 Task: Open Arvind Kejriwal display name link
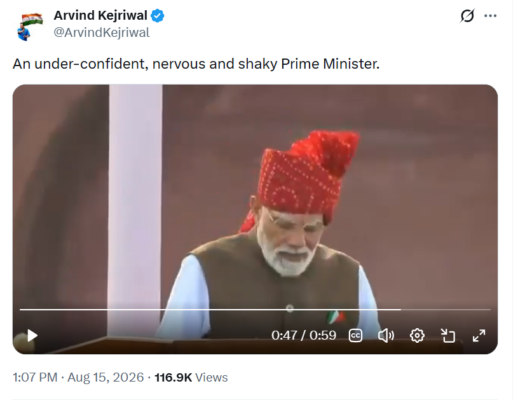(x=100, y=15)
